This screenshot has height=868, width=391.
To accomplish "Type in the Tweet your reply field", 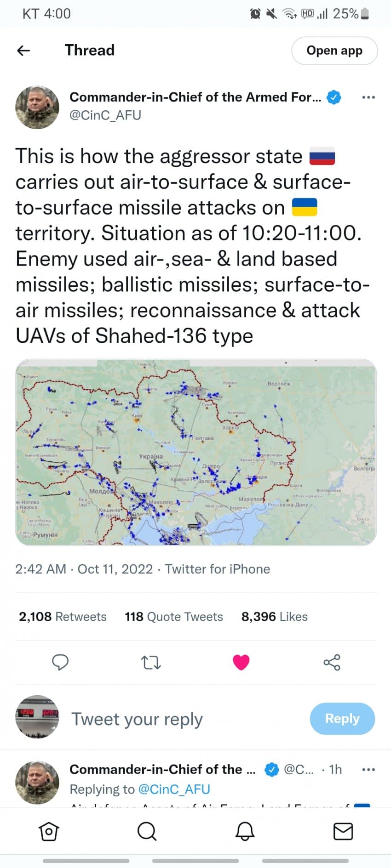I will pyautogui.click(x=184, y=719).
